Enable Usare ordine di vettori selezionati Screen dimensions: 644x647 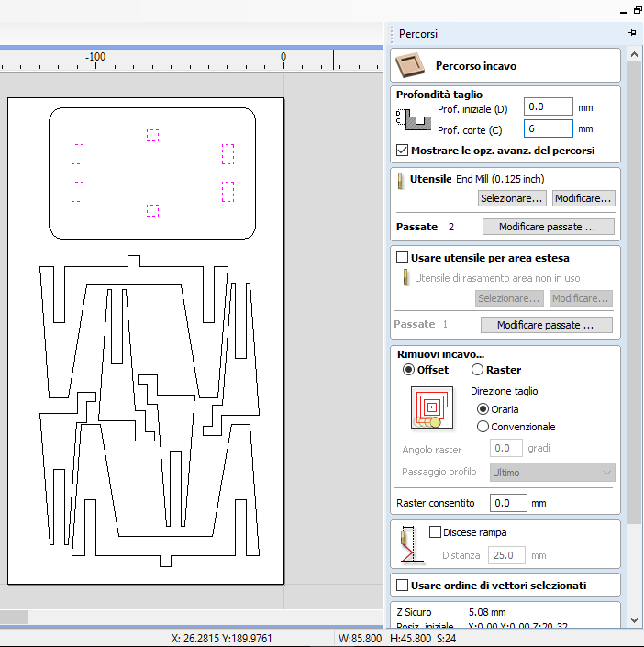click(x=402, y=586)
